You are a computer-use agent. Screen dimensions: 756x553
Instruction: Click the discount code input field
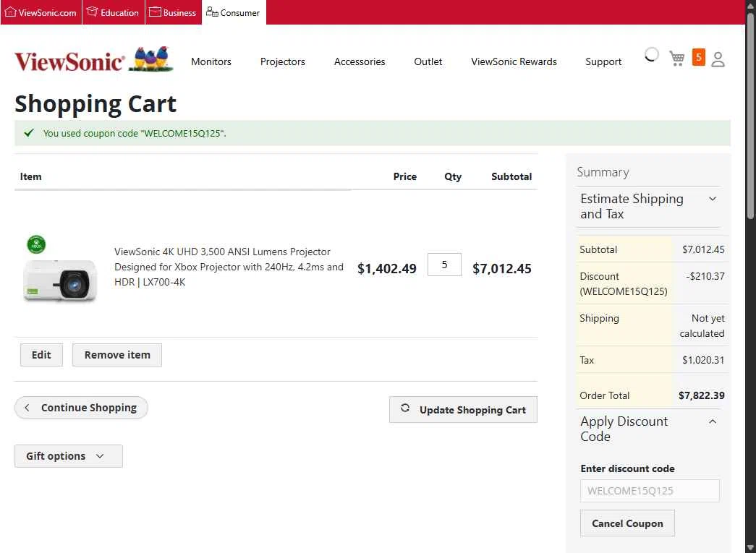coord(650,491)
